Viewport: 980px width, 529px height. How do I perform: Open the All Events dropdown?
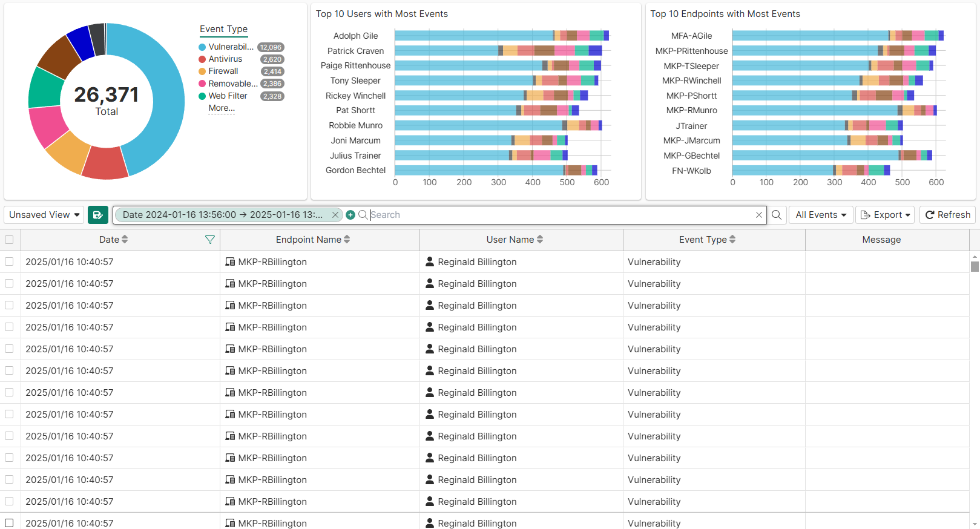point(821,215)
